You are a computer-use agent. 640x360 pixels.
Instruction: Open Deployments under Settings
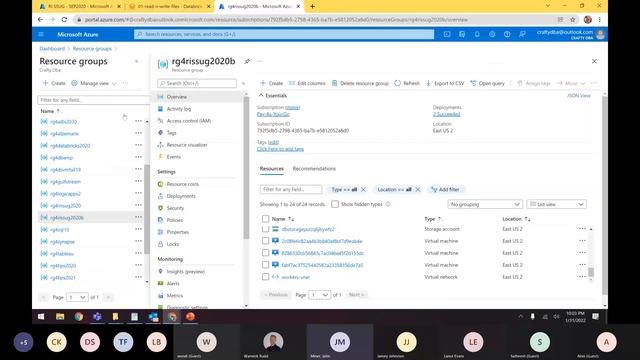(181, 196)
